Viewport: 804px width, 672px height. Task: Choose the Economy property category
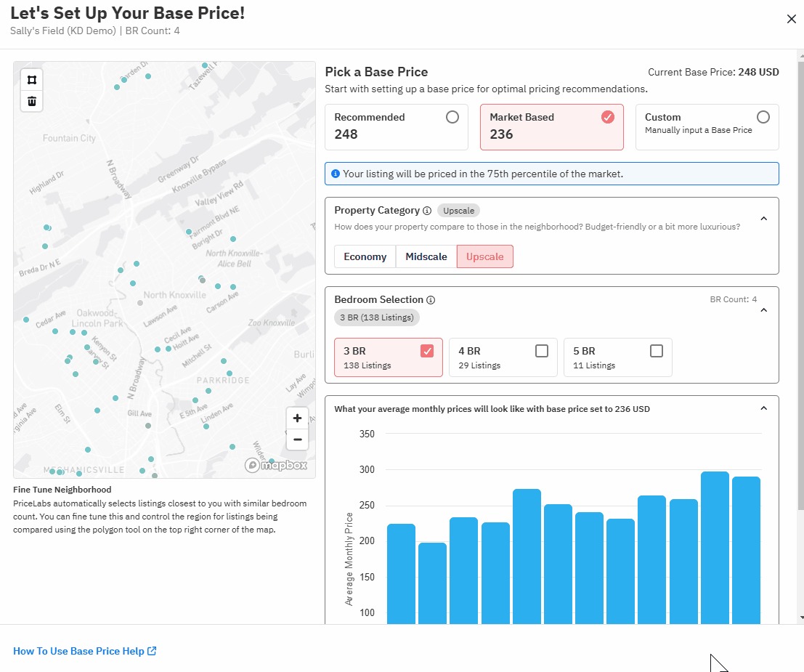365,256
